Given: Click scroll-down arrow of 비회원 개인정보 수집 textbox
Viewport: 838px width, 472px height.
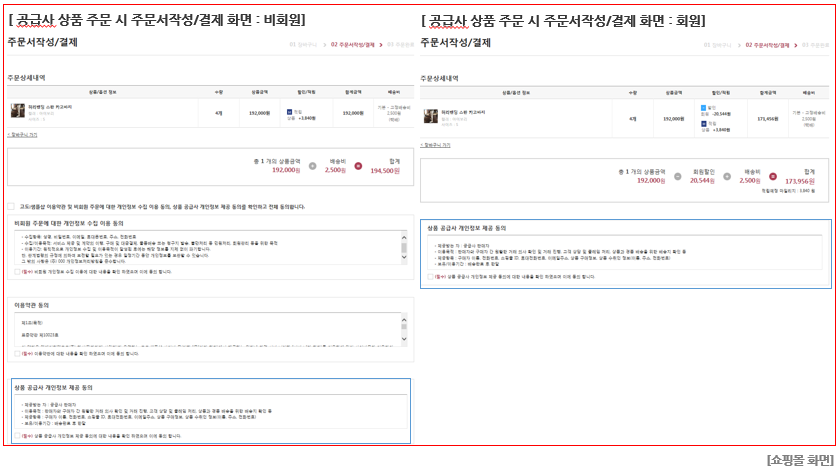Looking at the screenshot, I should pyautogui.click(x=404, y=257).
